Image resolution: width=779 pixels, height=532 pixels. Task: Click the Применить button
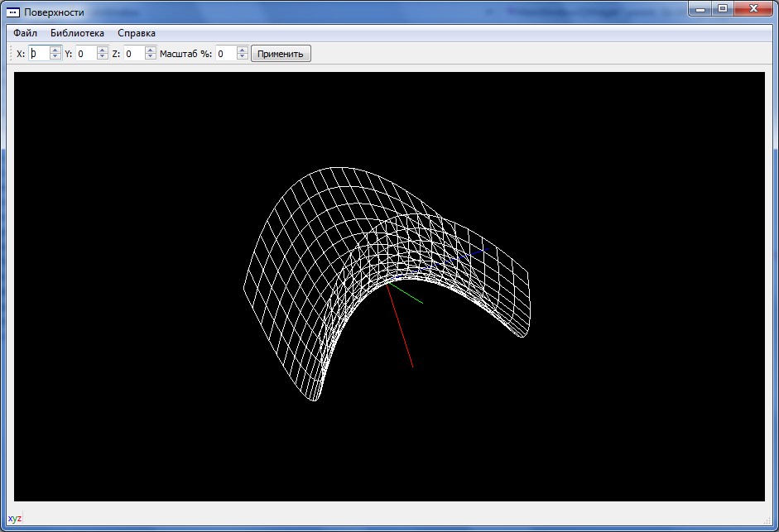(281, 54)
